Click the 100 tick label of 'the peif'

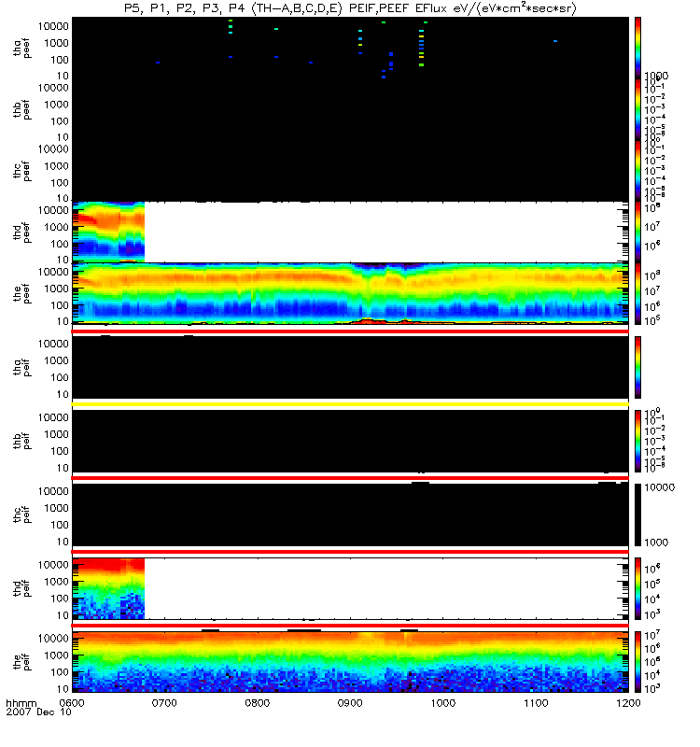(60, 672)
